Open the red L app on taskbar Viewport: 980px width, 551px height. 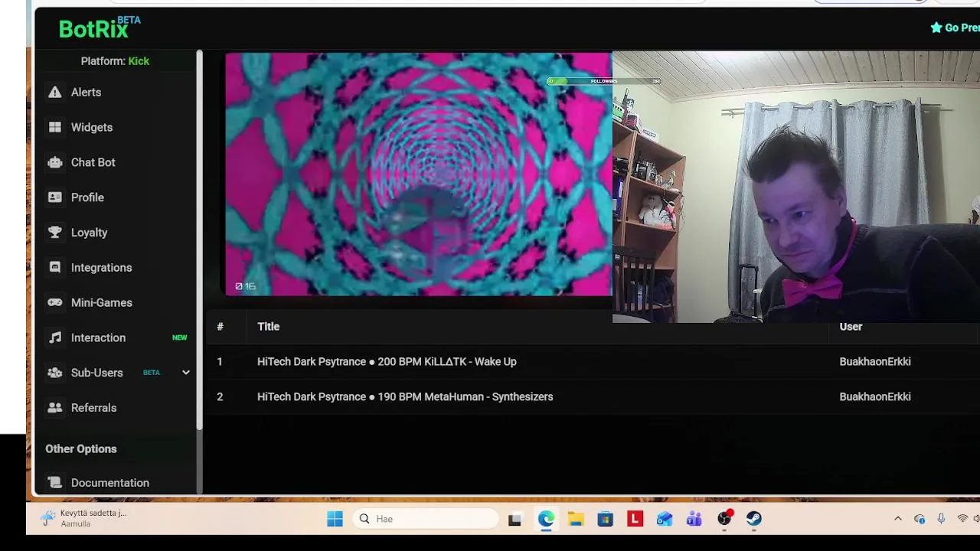(635, 519)
